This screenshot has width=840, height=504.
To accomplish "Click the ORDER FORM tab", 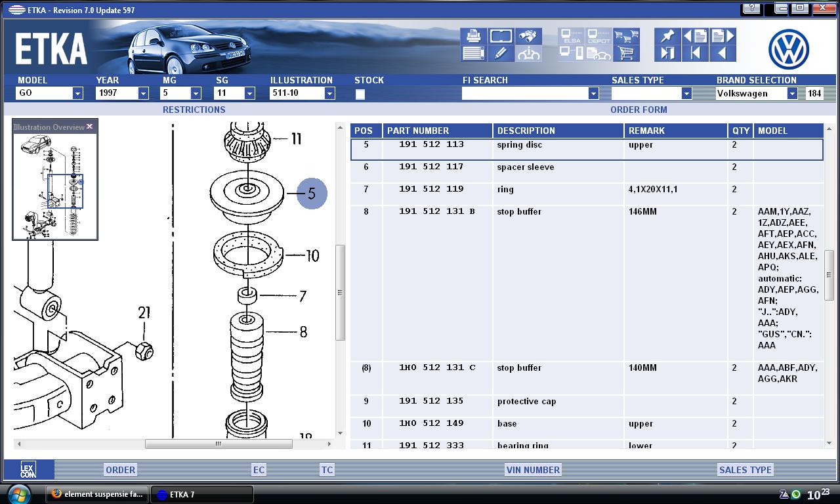I will pyautogui.click(x=639, y=110).
